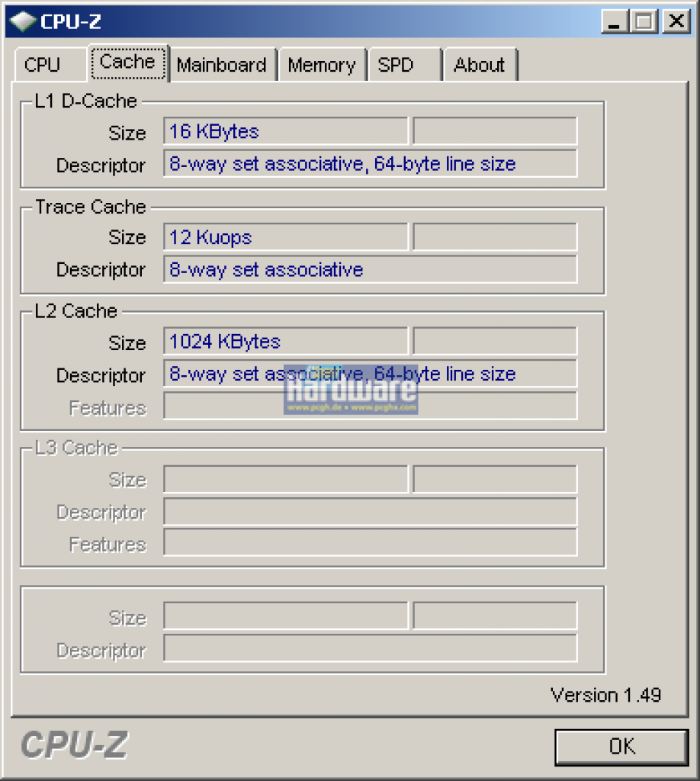Click the L2 Cache descriptor field

371,374
